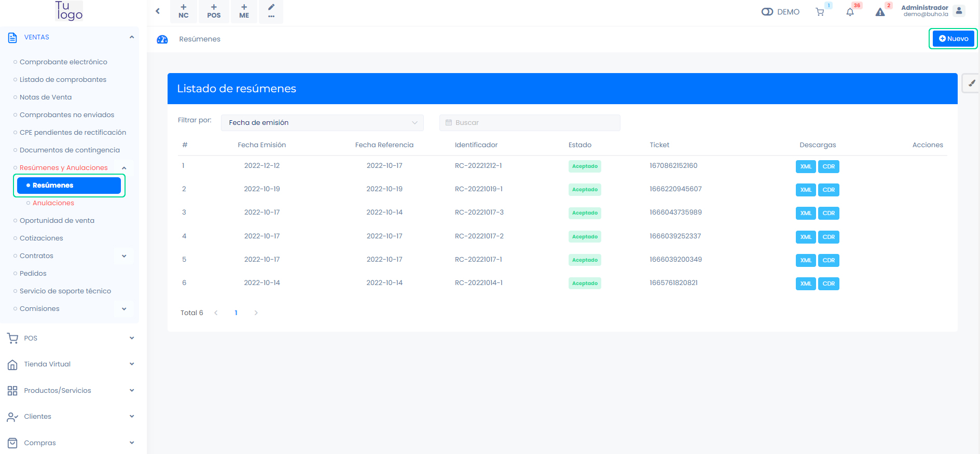Collapse the VENTAS menu section
Screen dimensions: 980x454
point(132,37)
